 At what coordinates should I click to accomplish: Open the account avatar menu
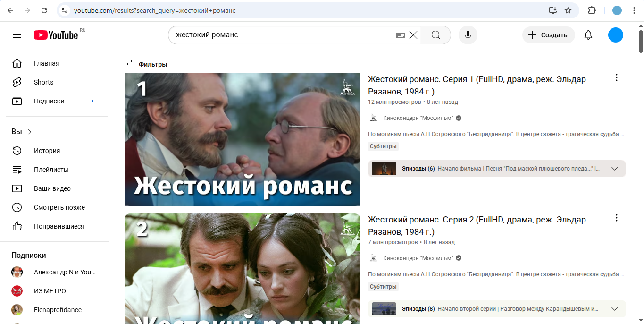(x=616, y=35)
